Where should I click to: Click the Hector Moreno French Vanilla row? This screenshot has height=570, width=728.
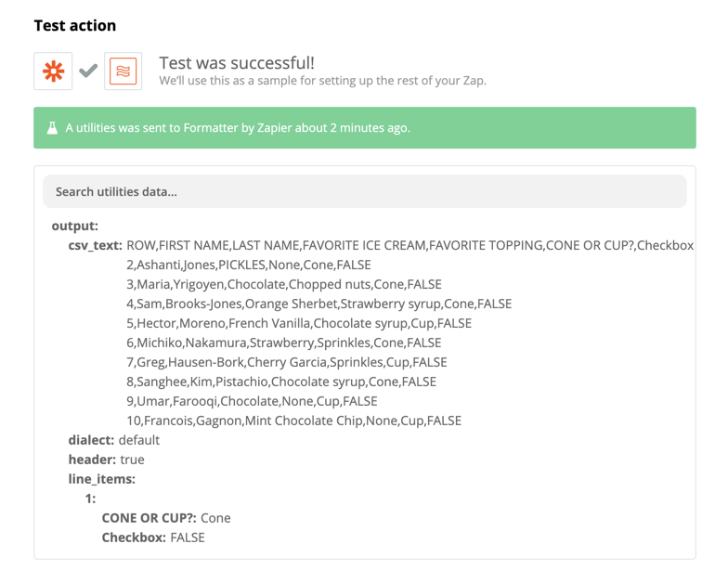pos(299,323)
